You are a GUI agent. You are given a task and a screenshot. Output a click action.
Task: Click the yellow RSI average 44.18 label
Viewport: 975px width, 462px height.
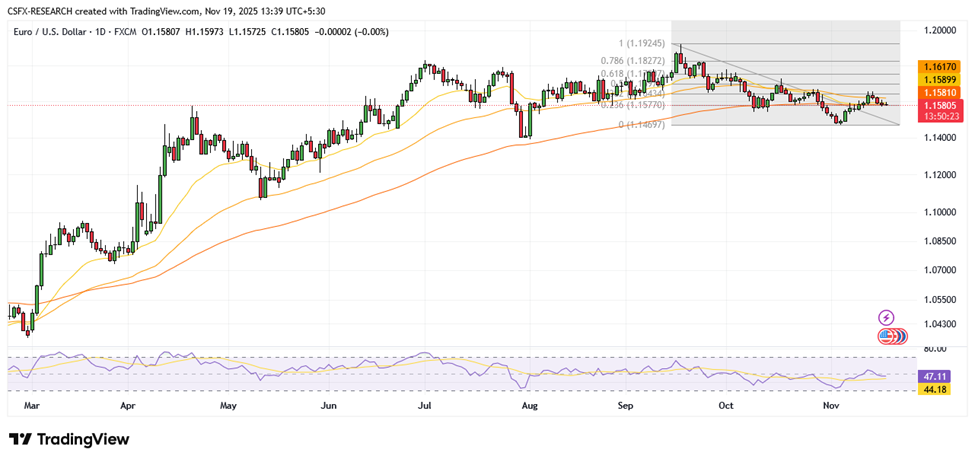[937, 389]
